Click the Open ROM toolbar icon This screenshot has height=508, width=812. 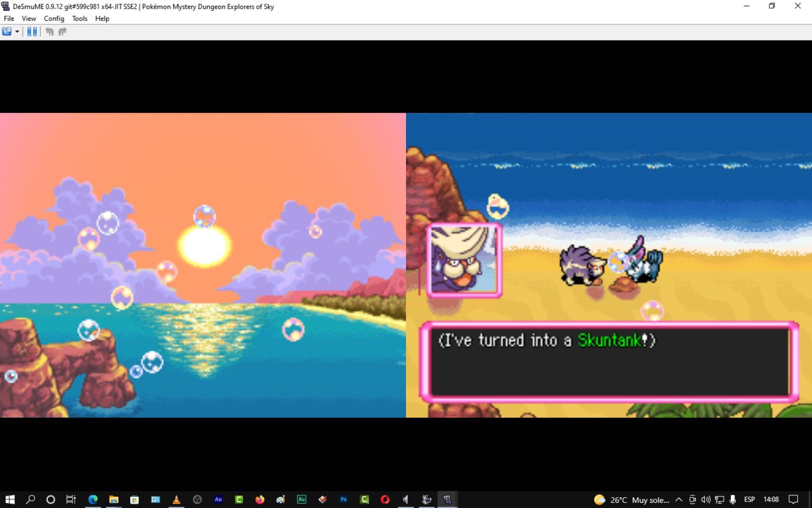(x=7, y=32)
